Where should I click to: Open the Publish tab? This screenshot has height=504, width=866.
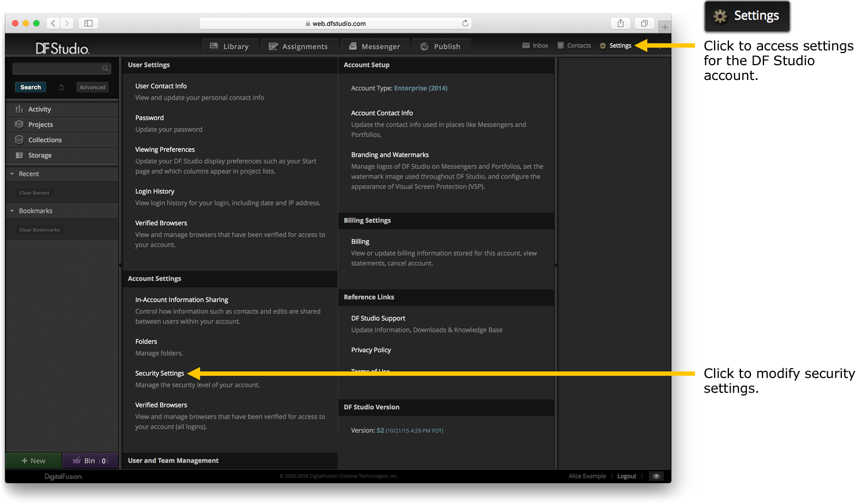(441, 47)
